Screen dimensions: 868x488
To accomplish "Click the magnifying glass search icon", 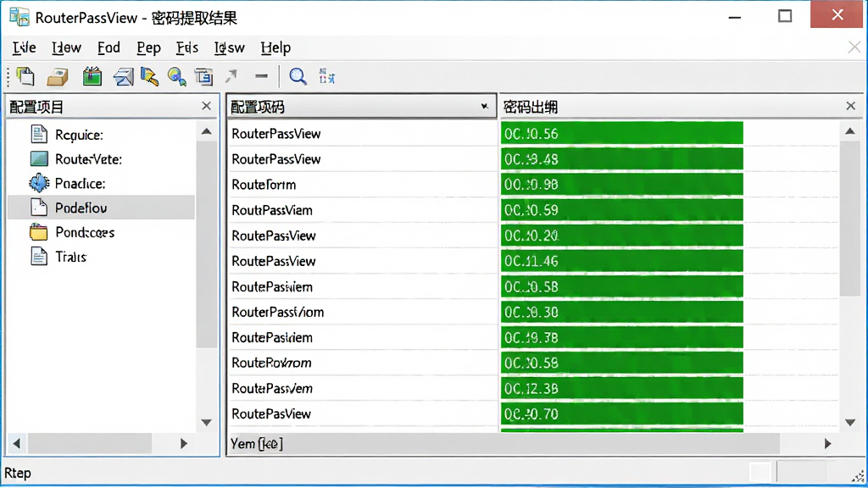I will click(x=298, y=76).
